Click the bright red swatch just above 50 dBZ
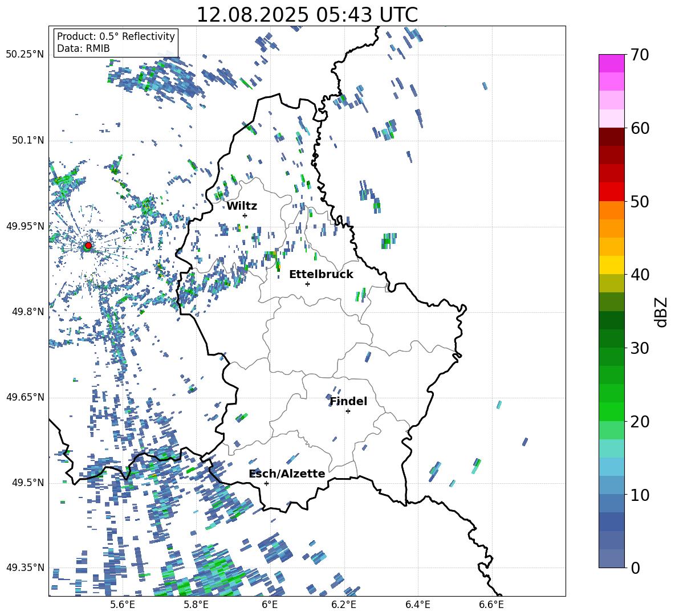The image size is (675, 616). [x=612, y=192]
